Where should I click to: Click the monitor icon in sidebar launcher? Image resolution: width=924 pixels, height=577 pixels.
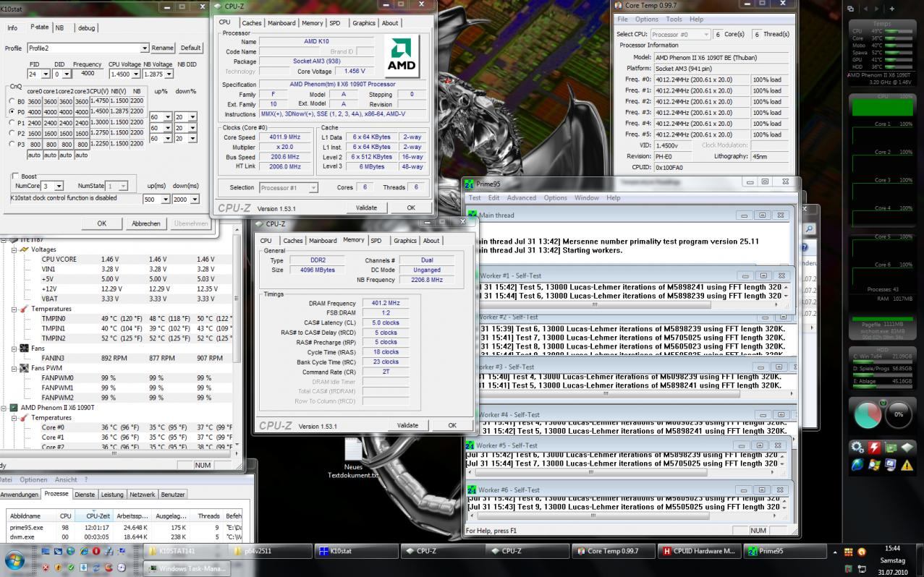[891, 464]
